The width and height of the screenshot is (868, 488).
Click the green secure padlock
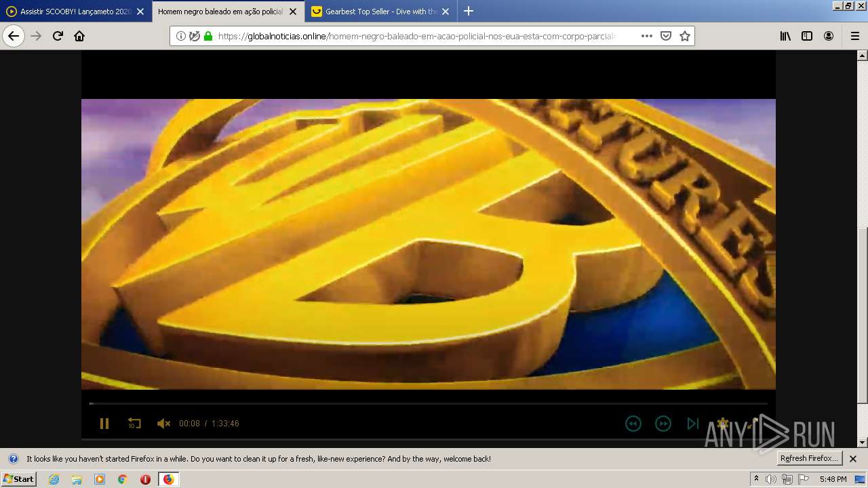click(208, 36)
